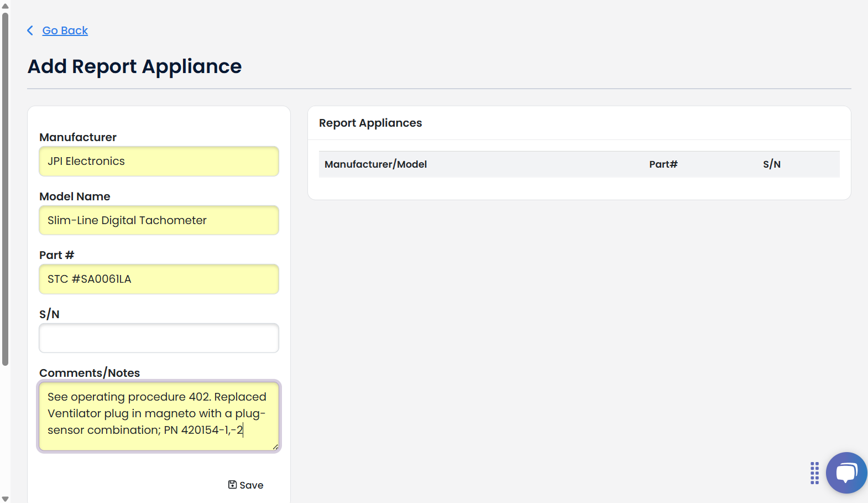The width and height of the screenshot is (868, 503).
Task: Select the Part # input field
Action: pyautogui.click(x=159, y=279)
